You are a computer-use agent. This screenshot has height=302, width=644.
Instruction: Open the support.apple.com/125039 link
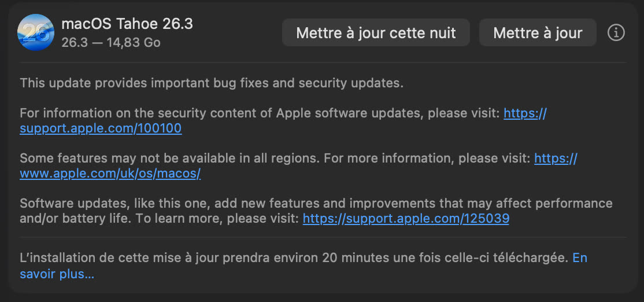pos(406,219)
